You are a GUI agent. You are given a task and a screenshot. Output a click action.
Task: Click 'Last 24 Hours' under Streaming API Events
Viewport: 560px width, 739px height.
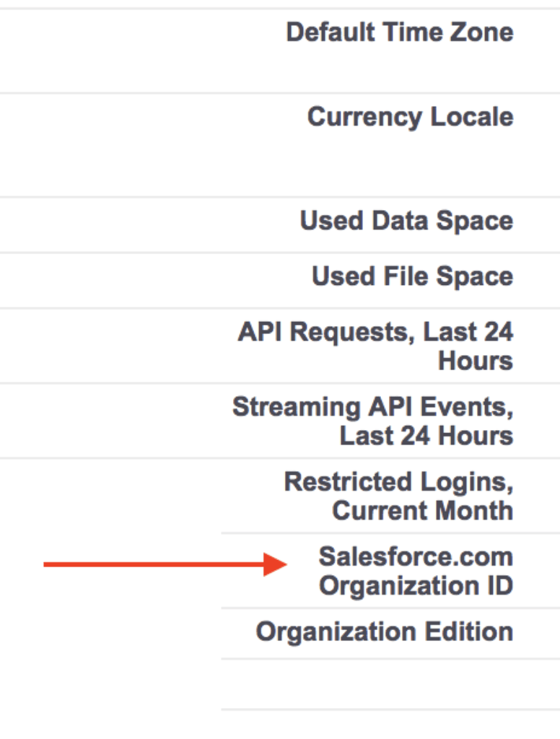coord(426,436)
